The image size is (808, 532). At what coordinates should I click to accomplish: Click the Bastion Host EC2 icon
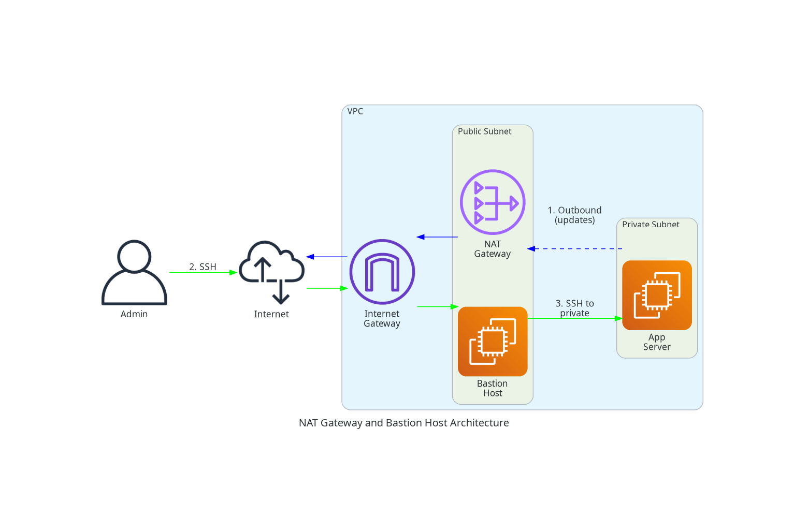tap(493, 342)
